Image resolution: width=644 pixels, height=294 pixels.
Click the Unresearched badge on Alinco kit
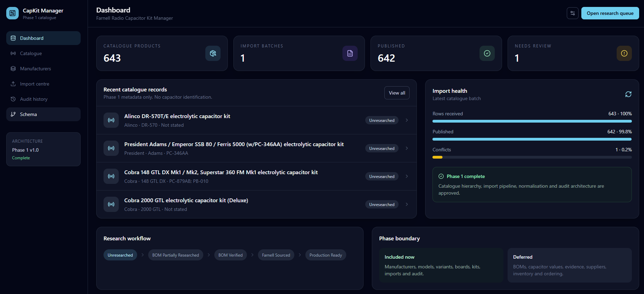tap(382, 120)
